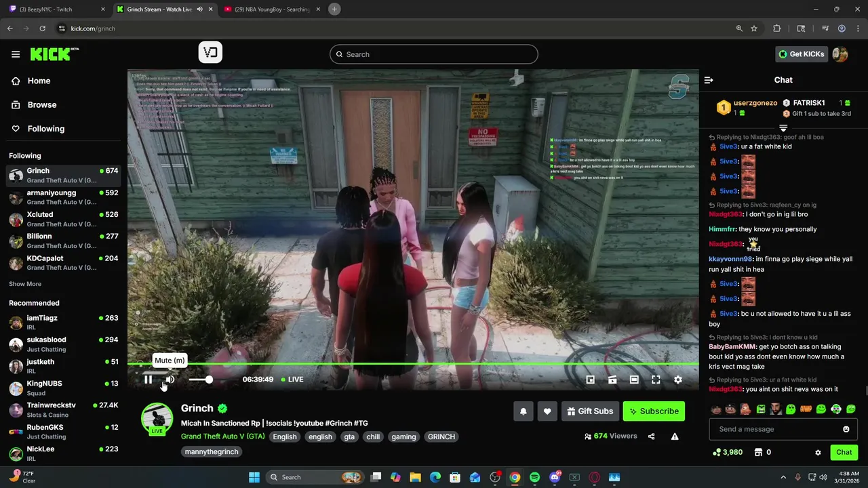The width and height of the screenshot is (868, 488).
Task: Jump to LIVE indicator in player
Action: point(292,380)
